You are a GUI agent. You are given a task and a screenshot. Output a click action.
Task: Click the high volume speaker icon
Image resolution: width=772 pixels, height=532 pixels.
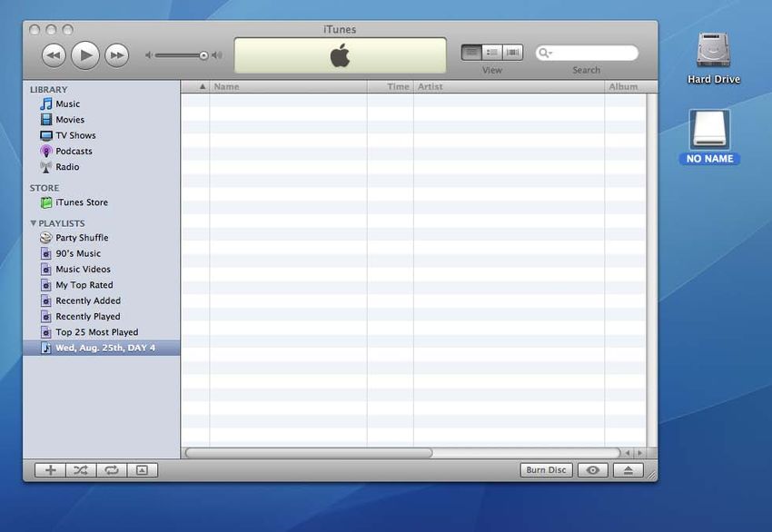[x=217, y=55]
